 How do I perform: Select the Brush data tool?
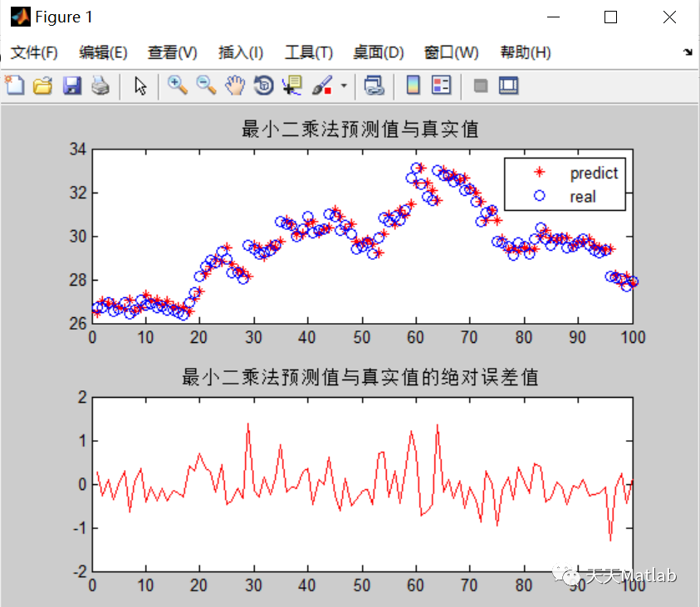click(x=322, y=86)
